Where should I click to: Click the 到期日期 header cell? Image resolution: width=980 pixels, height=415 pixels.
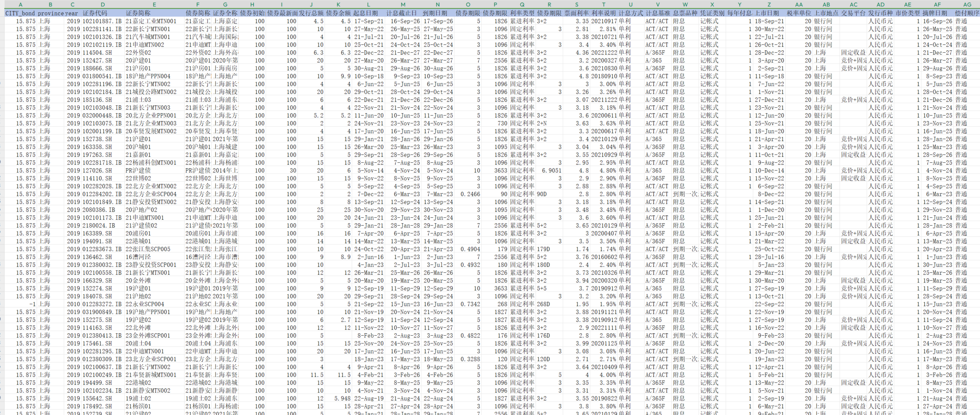tap(437, 13)
